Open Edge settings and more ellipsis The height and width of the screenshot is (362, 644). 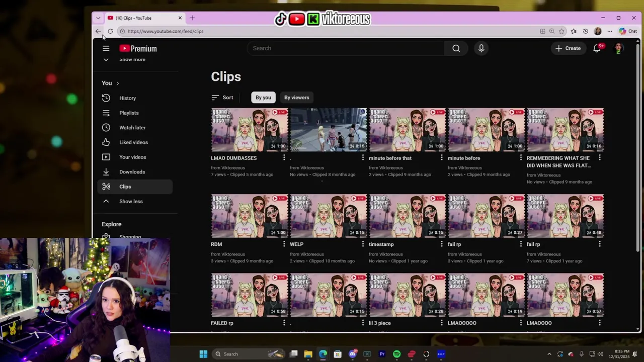pos(609,31)
